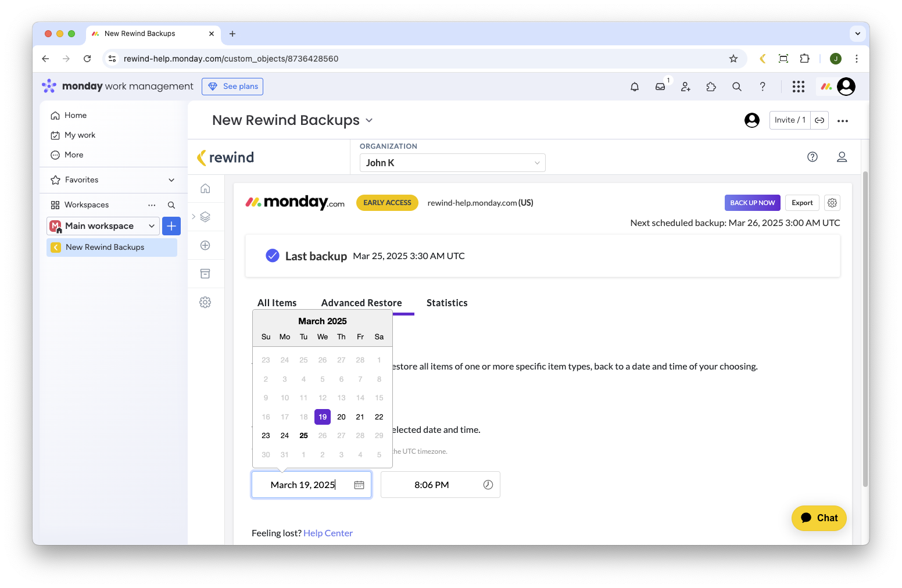Select highlighted March 19 in calendar
Screen dimensions: 902x588
pyautogui.click(x=323, y=417)
